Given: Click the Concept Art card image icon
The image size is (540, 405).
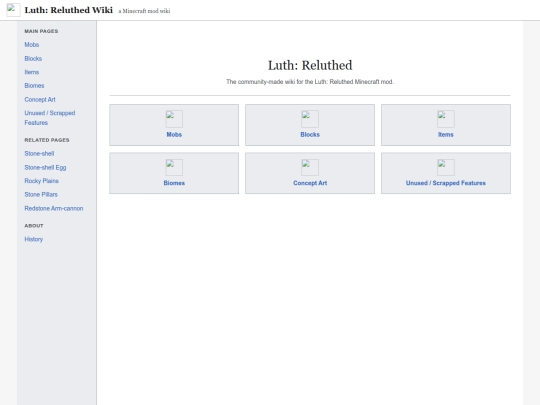Looking at the screenshot, I should 310,167.
